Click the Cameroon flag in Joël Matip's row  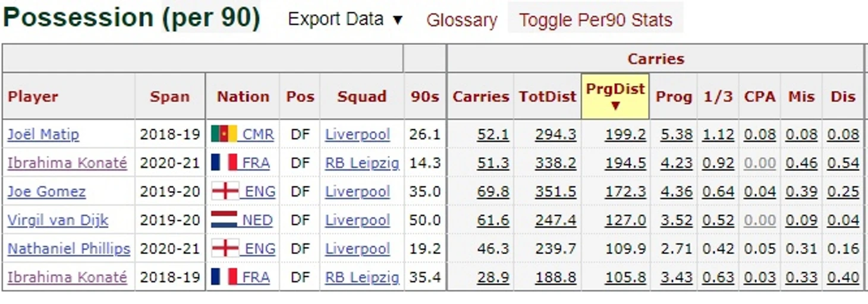pos(224,134)
